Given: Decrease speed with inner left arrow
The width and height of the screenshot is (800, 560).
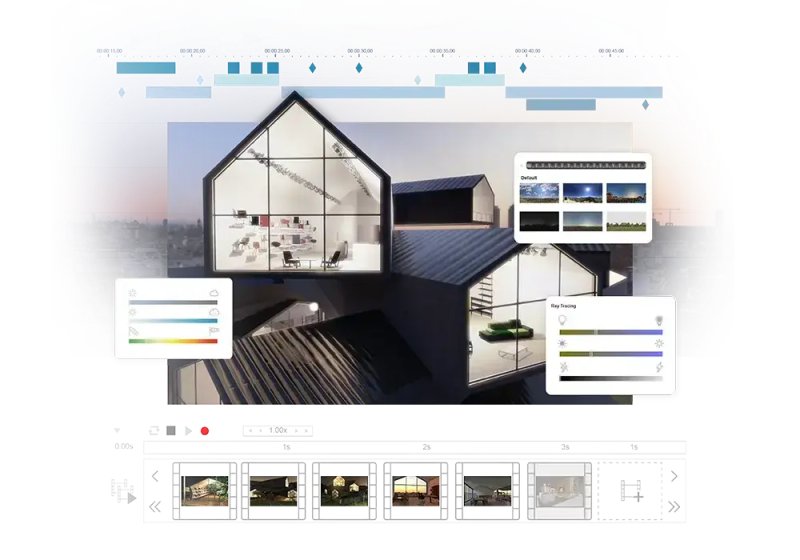Looking at the screenshot, I should click(x=260, y=430).
